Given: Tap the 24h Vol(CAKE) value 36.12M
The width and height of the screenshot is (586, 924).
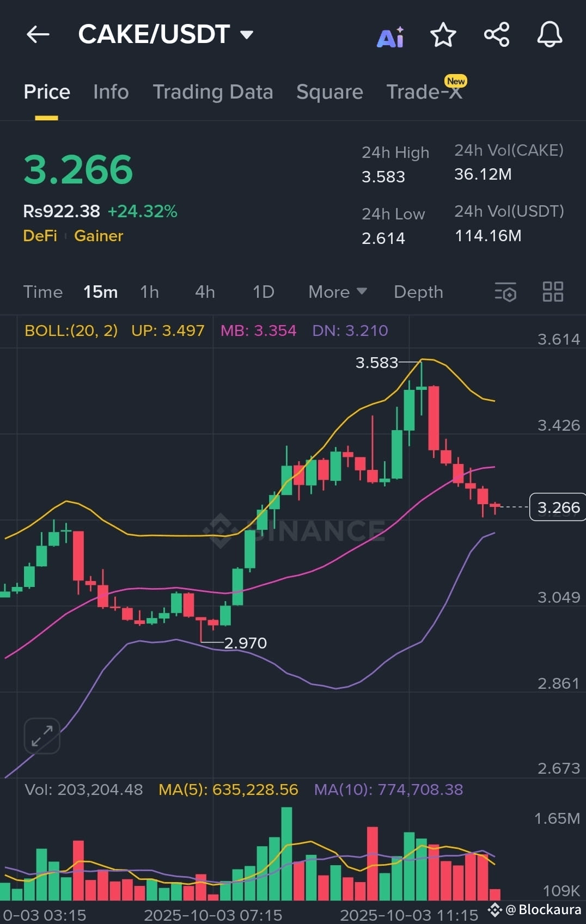Looking at the screenshot, I should coord(483,174).
